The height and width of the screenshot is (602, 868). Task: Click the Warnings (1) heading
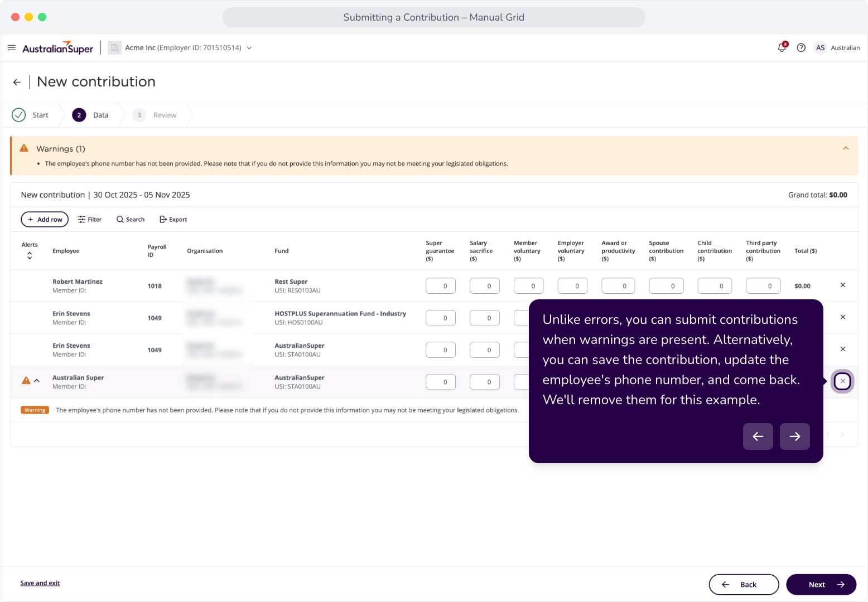61,149
